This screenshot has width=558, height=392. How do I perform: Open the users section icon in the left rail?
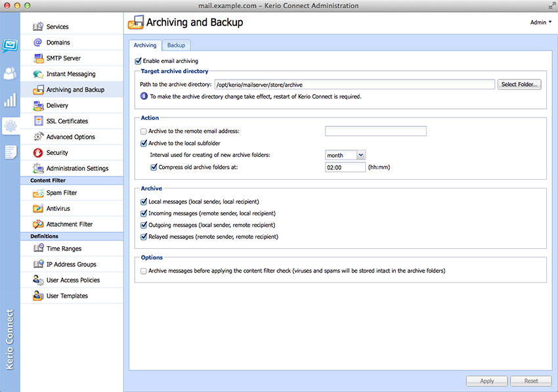pos(10,74)
